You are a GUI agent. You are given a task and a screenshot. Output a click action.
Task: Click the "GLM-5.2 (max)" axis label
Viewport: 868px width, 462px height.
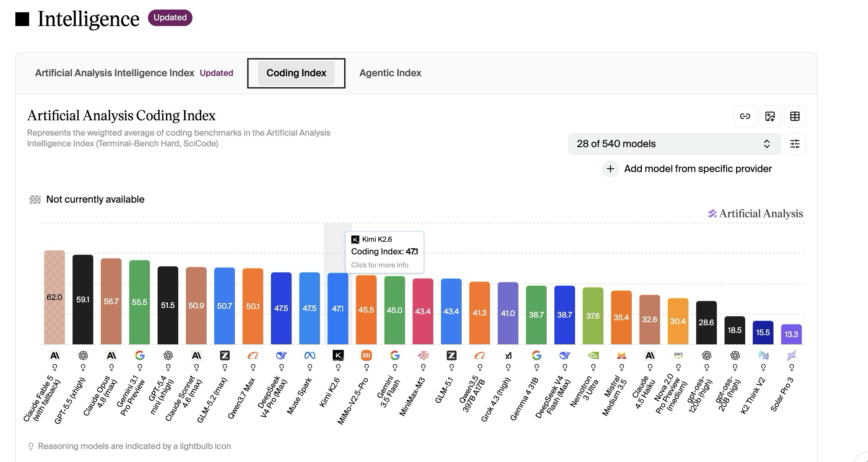[212, 400]
